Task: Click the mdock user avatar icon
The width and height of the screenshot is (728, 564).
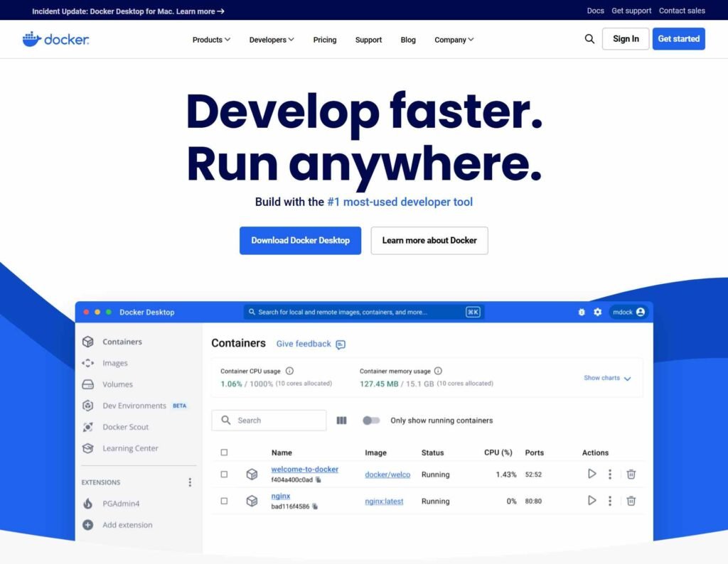Action: point(641,312)
